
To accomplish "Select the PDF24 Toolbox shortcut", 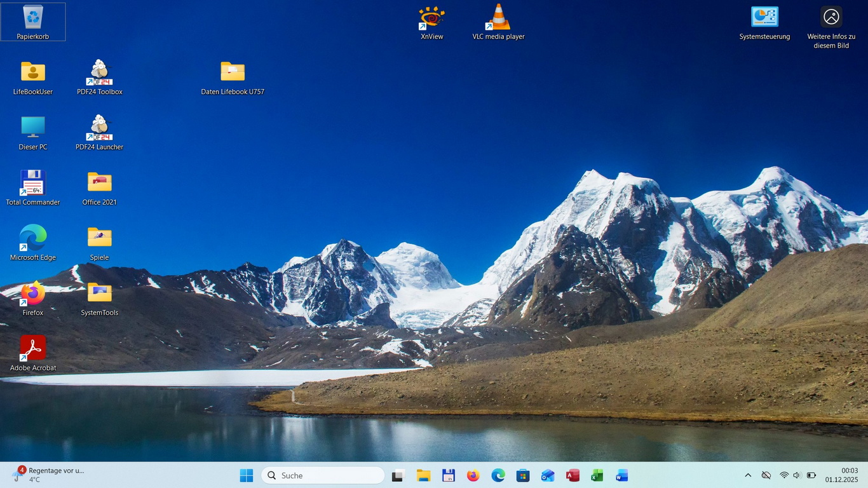I will tap(100, 73).
